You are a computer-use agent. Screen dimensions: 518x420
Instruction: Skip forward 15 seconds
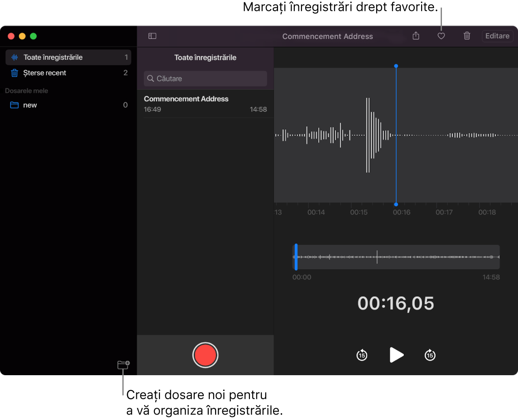tap(430, 355)
